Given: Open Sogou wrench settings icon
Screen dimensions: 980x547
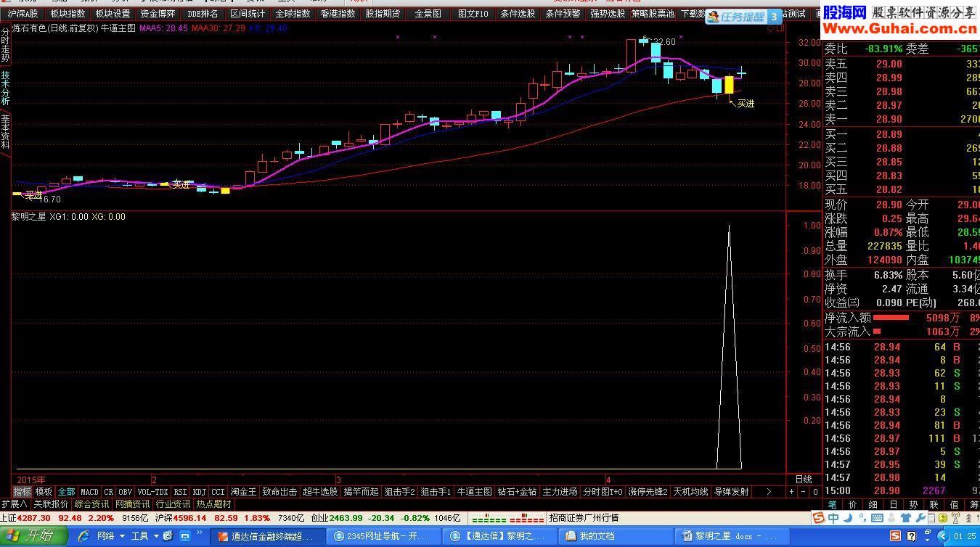Looking at the screenshot, I should [x=920, y=518].
